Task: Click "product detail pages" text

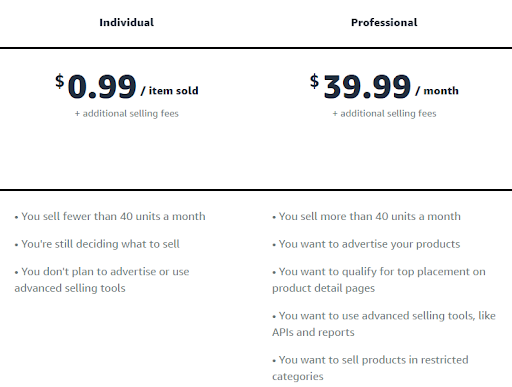Action: pyautogui.click(x=323, y=288)
